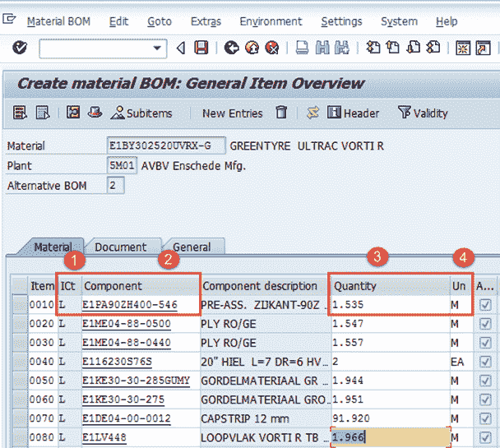
Task: Open the Settings menu
Action: tap(341, 21)
